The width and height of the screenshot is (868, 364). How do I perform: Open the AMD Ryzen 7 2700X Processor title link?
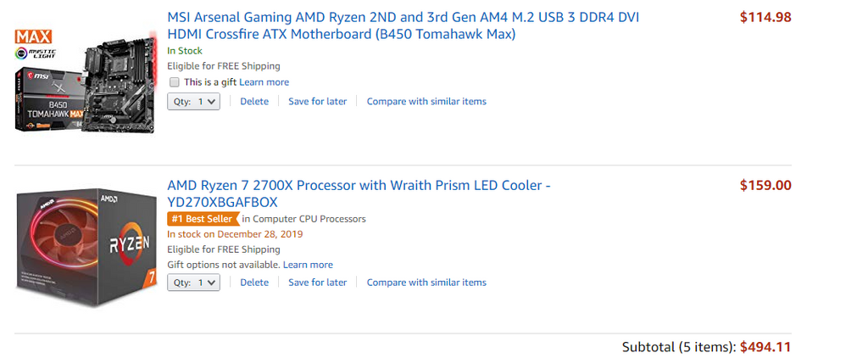(x=359, y=193)
